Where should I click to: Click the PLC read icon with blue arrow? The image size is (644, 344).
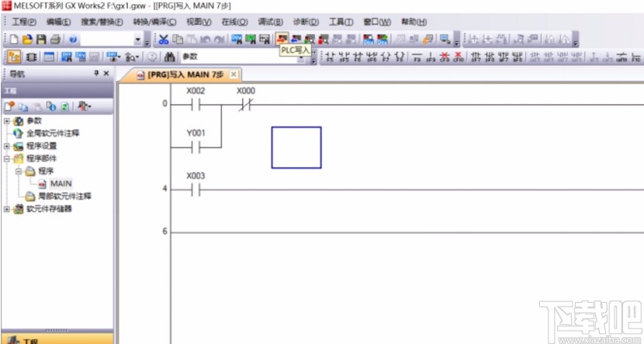pos(296,40)
